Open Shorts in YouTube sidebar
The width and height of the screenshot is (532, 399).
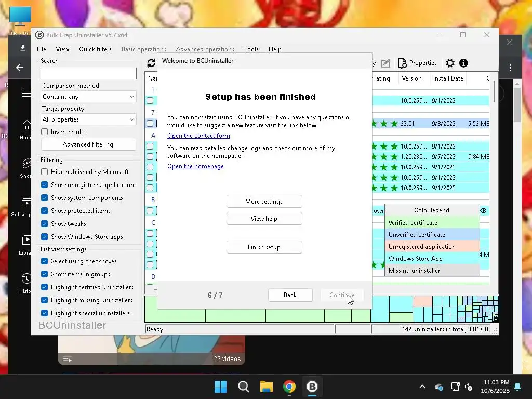point(25,168)
